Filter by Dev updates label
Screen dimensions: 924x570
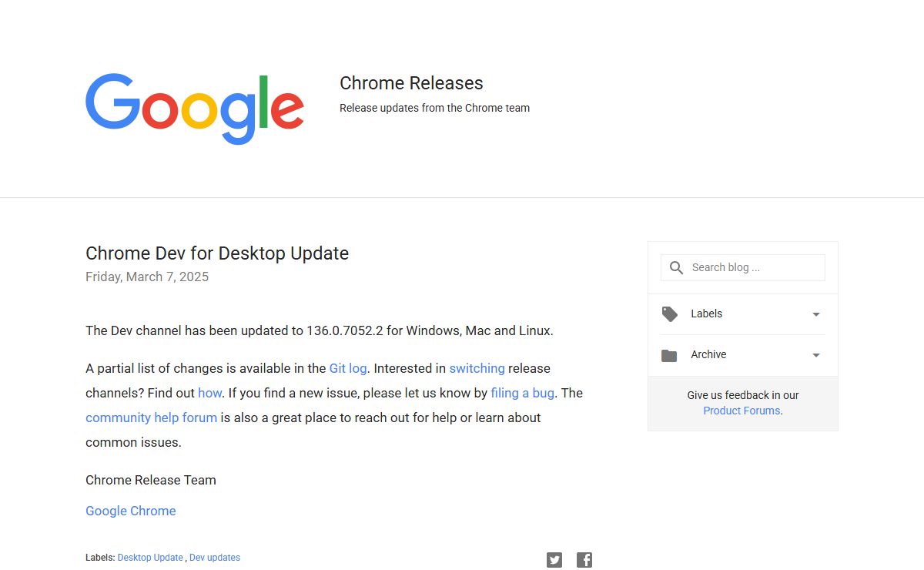215,558
